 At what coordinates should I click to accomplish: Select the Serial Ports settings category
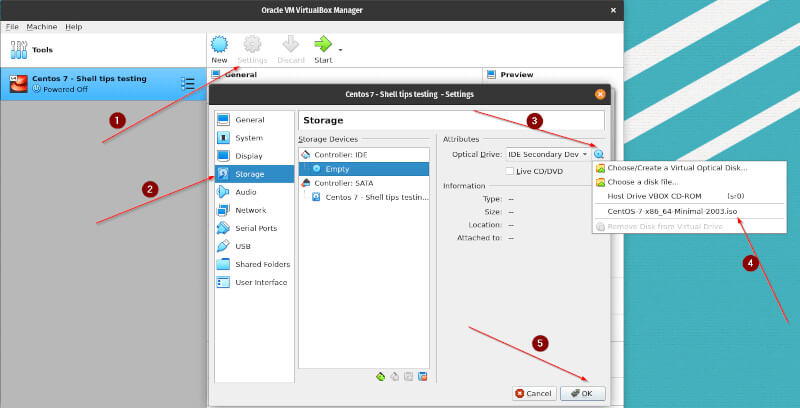254,228
